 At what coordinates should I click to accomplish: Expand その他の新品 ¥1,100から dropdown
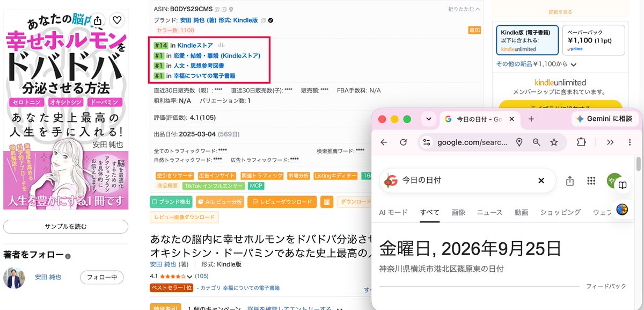coord(536,64)
